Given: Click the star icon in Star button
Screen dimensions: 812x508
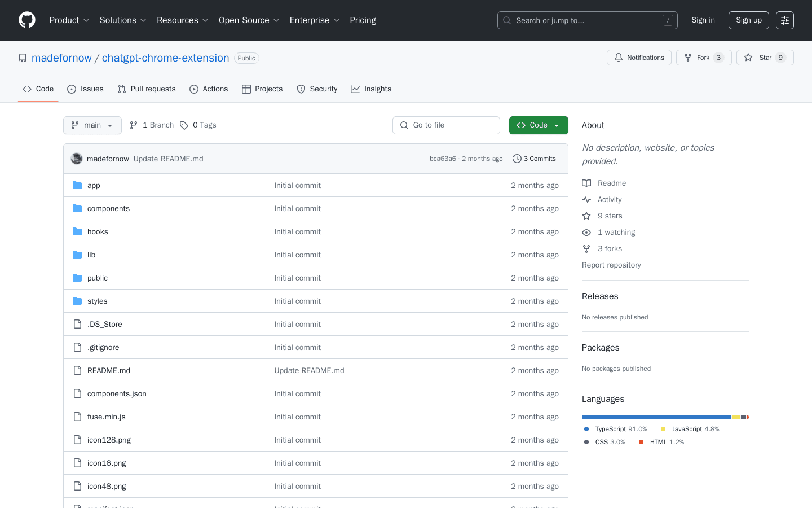Looking at the screenshot, I should click(x=748, y=58).
